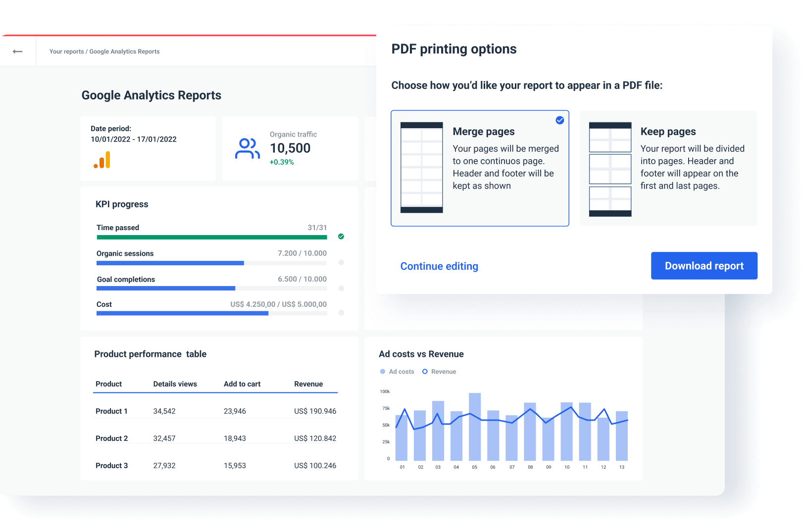Image resolution: width=805 pixels, height=532 pixels.
Task: Click the 15,953 add to cart cell
Action: [235, 466]
